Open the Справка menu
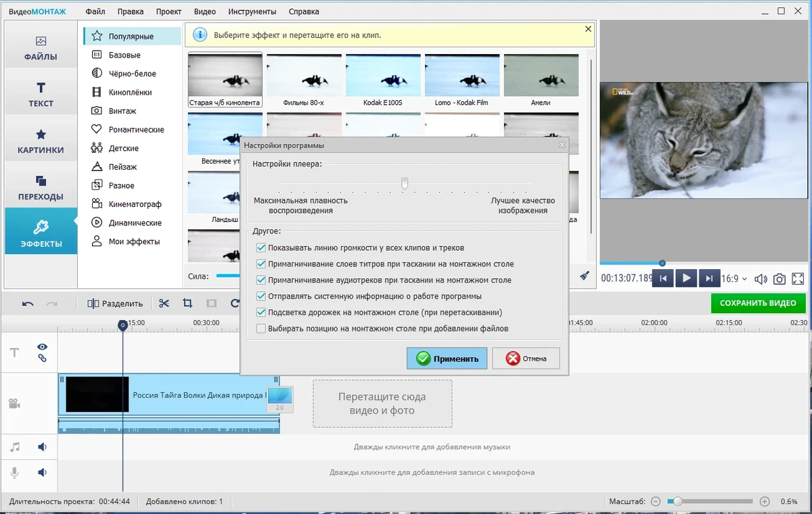812x514 pixels. [x=304, y=11]
